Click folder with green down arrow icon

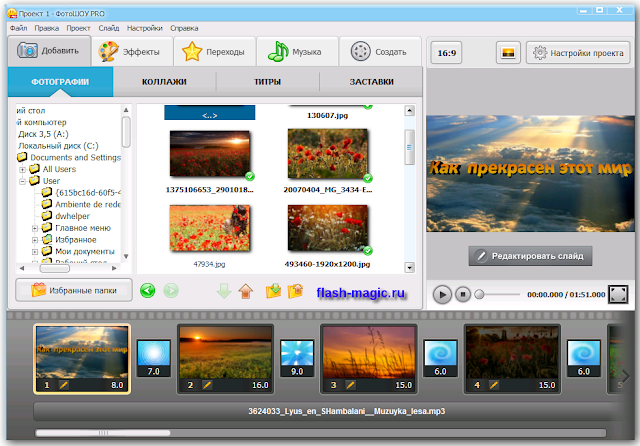(273, 291)
